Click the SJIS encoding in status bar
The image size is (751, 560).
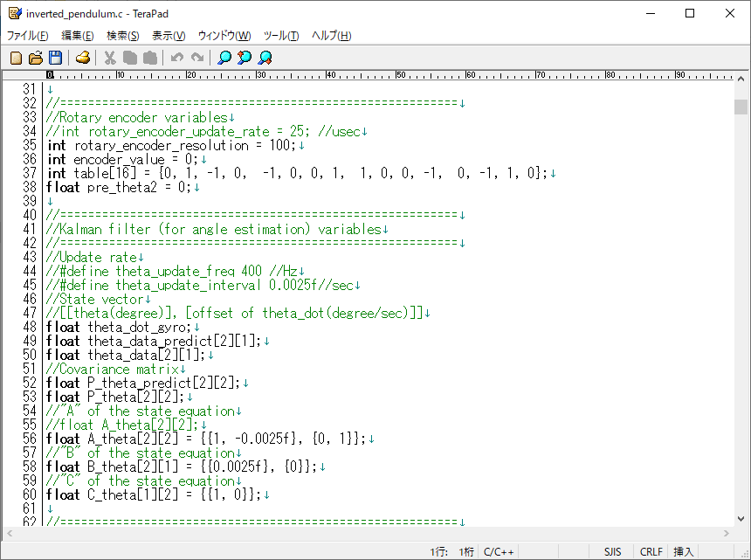click(x=612, y=552)
